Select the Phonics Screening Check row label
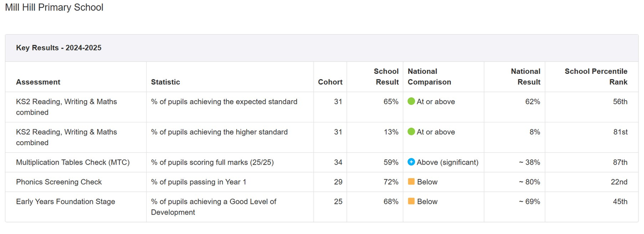This screenshot has height=234, width=644. point(58,182)
